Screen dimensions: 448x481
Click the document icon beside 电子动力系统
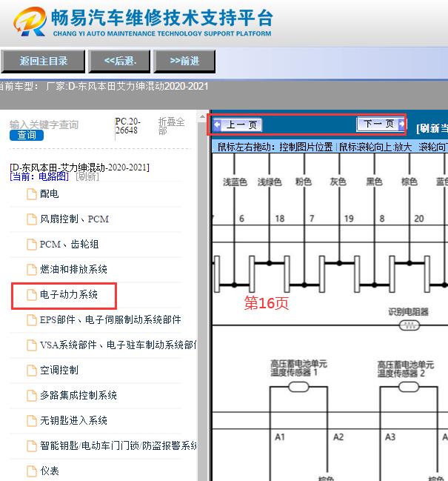pos(32,295)
